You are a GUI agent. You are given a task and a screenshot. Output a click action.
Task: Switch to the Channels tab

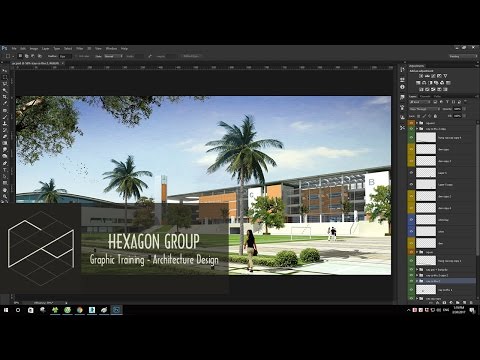pos(425,96)
